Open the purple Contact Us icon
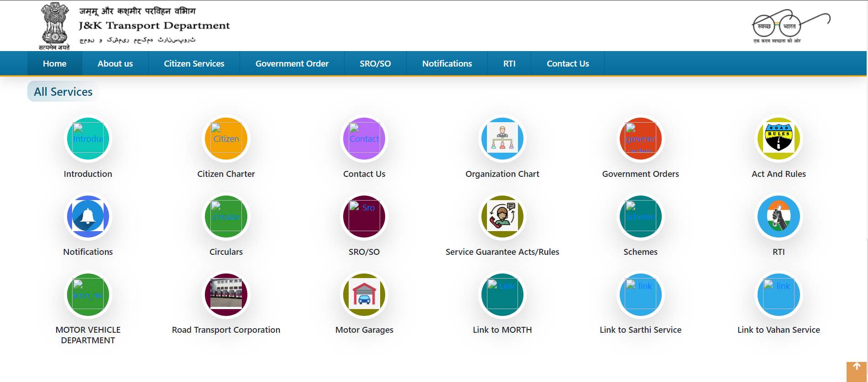868x382 pixels. coord(364,139)
